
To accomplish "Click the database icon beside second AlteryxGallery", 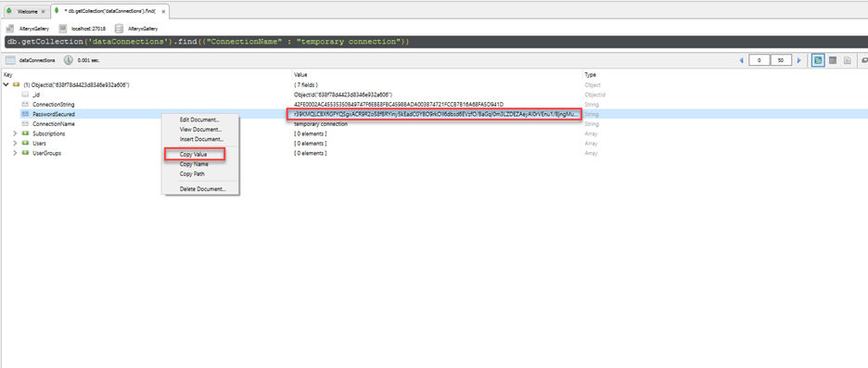I will (x=119, y=28).
